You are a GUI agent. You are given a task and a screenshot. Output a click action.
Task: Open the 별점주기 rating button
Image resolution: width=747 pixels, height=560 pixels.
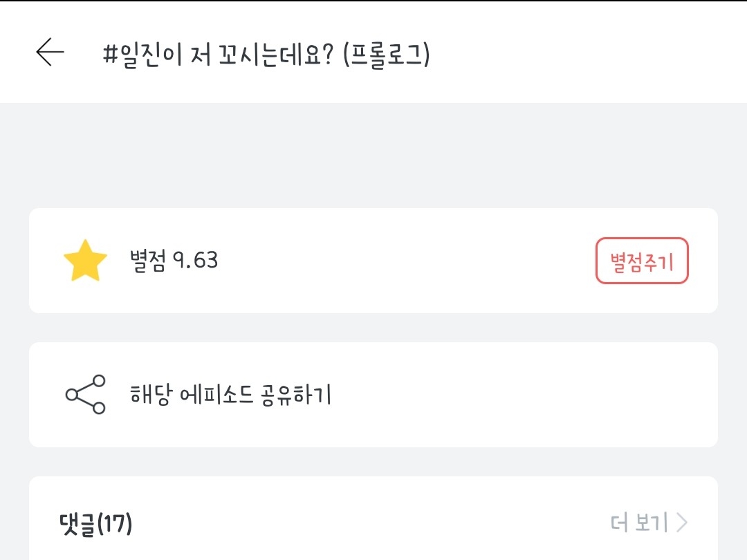point(642,261)
